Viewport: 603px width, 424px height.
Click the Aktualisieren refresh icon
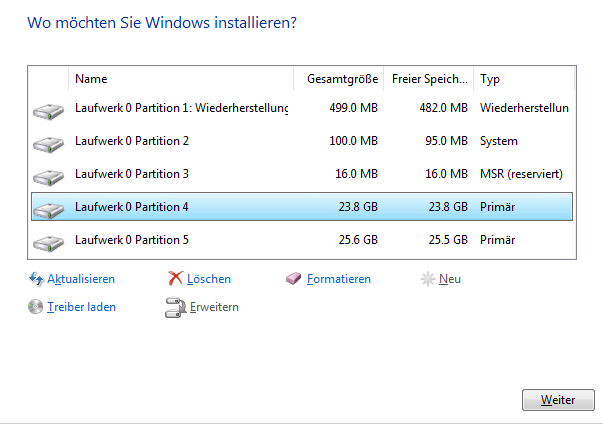[x=37, y=279]
